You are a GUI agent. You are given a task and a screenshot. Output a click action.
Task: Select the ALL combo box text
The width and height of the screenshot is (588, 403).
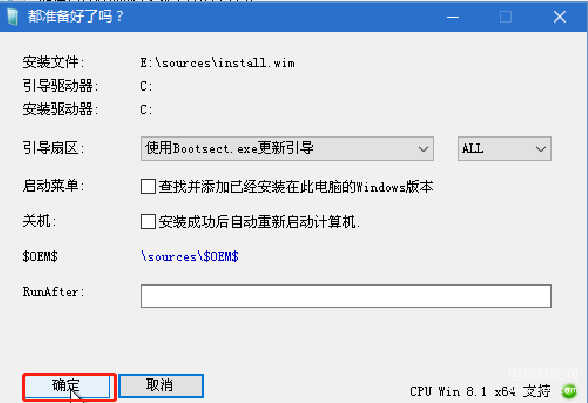pyautogui.click(x=472, y=149)
